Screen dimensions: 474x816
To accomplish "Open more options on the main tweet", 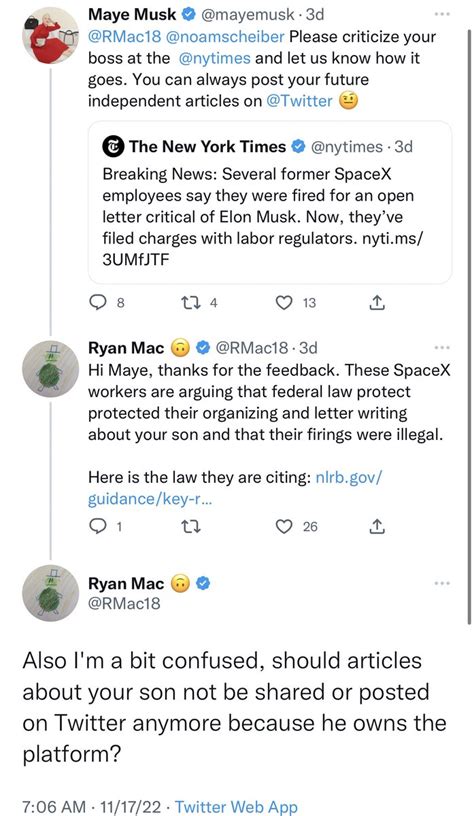I will click(x=442, y=583).
